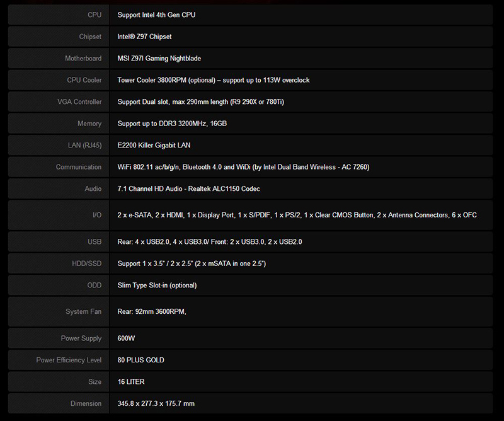
Task: Click the Size row label
Action: point(95,382)
